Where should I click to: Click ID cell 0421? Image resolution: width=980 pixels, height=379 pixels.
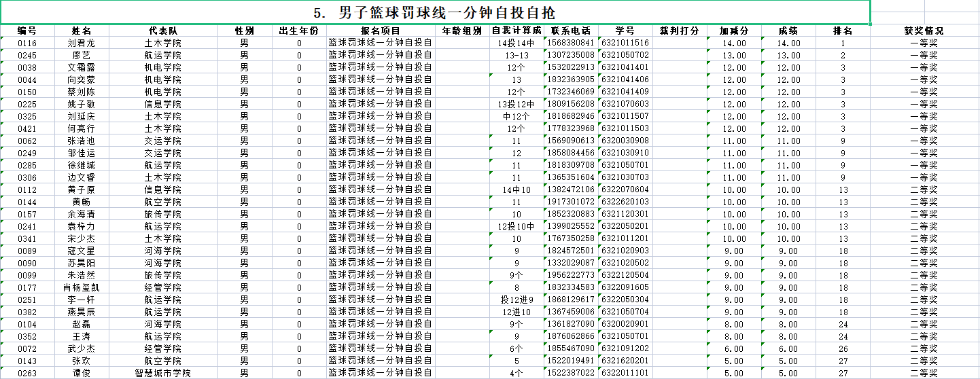[x=27, y=128]
